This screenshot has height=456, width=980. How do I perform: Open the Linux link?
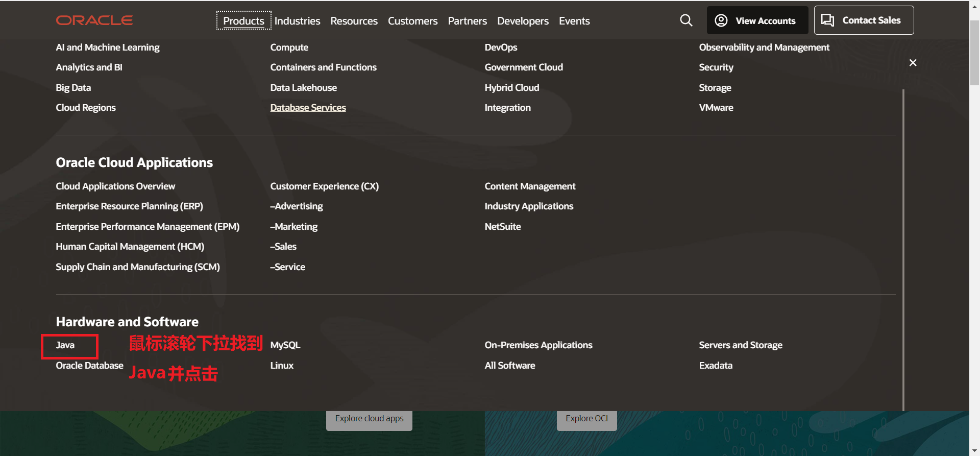(282, 366)
